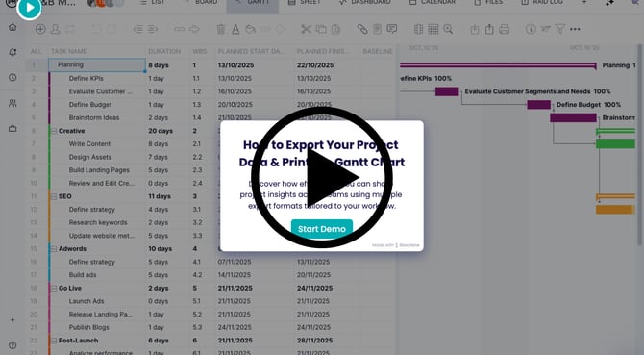The image size is (644, 355).
Task: Click the scissors cut icon
Action: coord(306,29)
